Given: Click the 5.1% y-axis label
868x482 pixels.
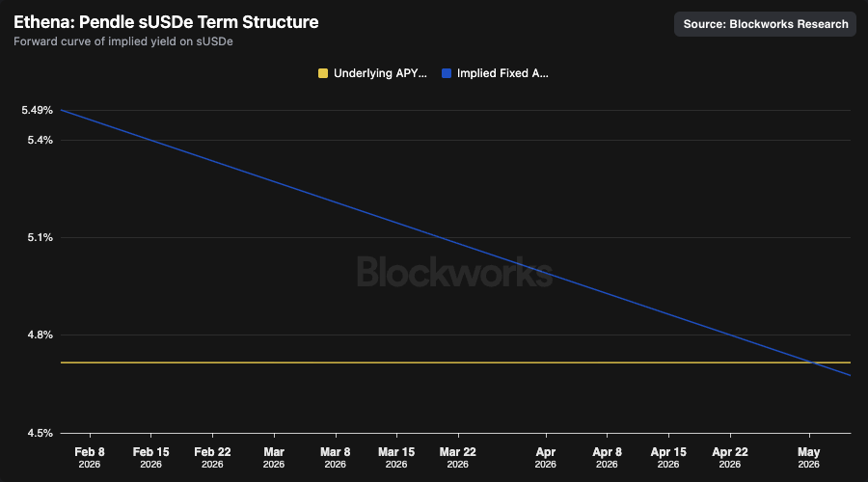Looking at the screenshot, I should click(41, 237).
